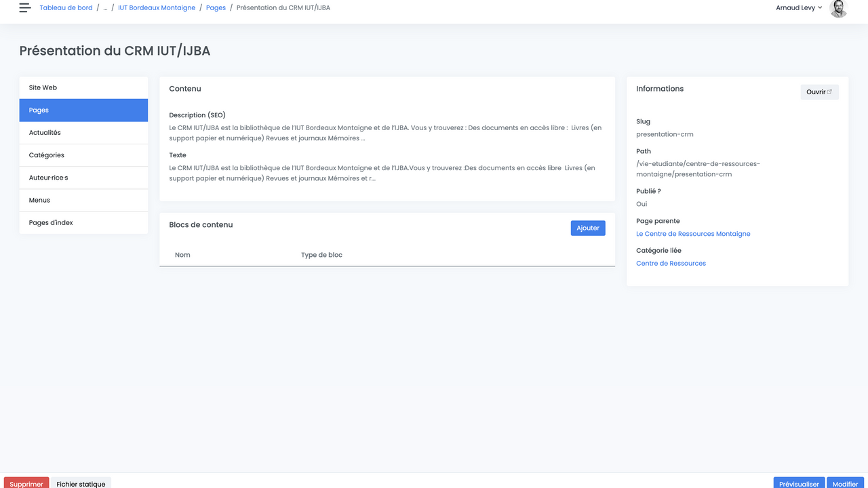Open parent page Le Centre de Ressources Montaigne

pos(693,234)
